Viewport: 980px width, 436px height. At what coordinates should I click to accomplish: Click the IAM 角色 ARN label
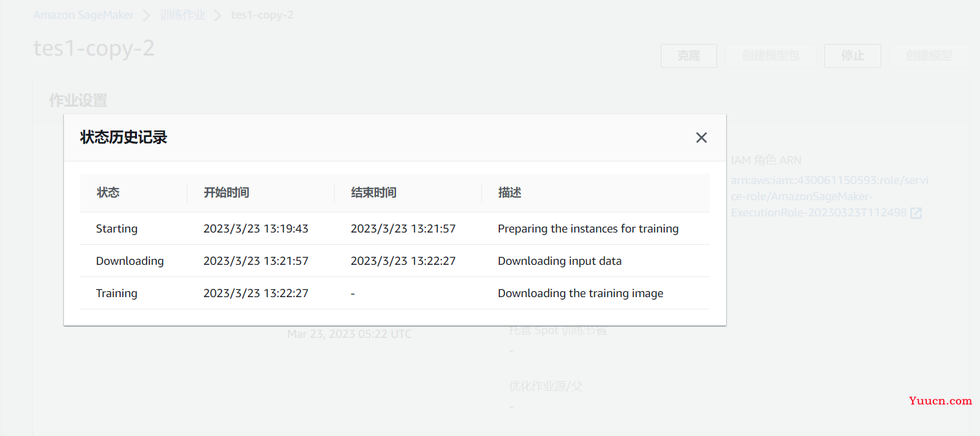click(x=766, y=160)
